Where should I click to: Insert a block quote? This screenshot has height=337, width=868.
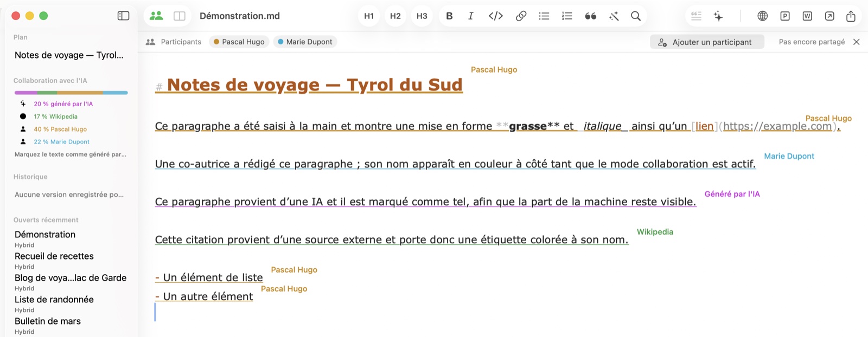point(591,16)
